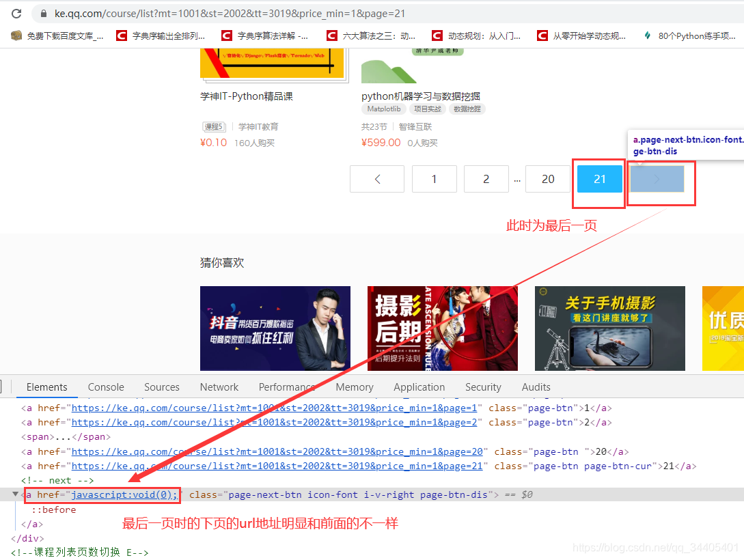Go to page 1 in pagination
Image resolution: width=744 pixels, height=560 pixels.
[x=434, y=179]
